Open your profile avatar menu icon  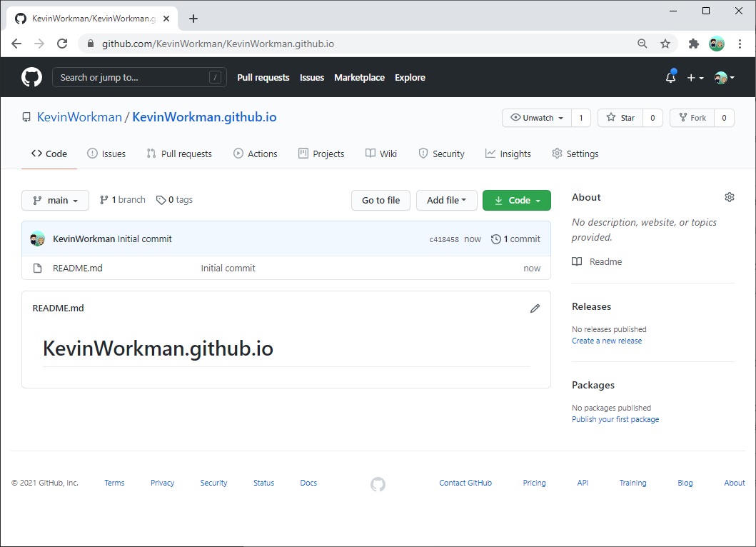pos(723,77)
